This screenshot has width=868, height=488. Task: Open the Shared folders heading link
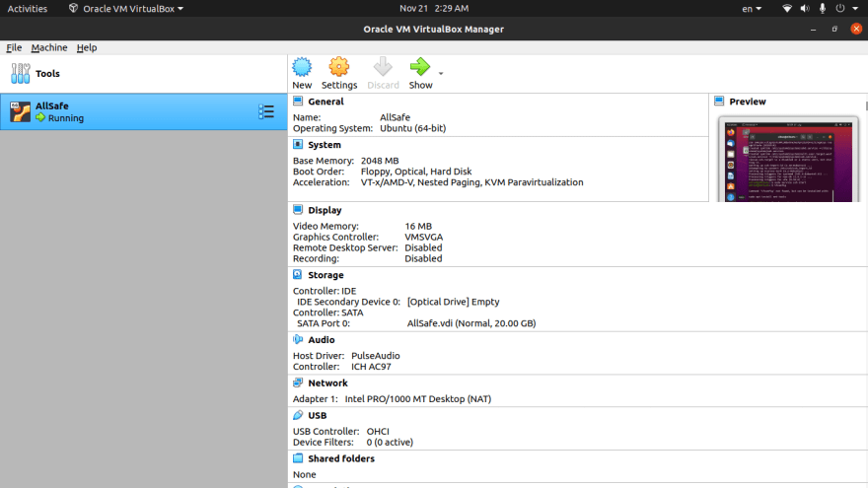pyautogui.click(x=341, y=458)
